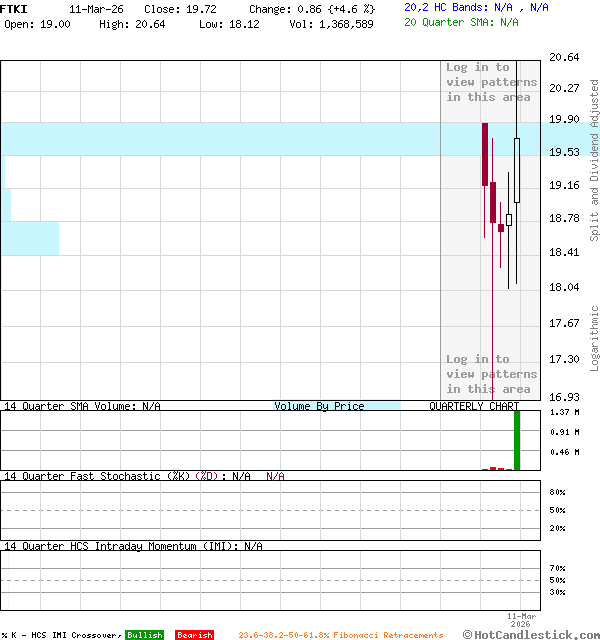Click the 11-Mar 2026 date axis label
Image resolution: width=600 pixels, height=640 pixels.
coord(521,620)
